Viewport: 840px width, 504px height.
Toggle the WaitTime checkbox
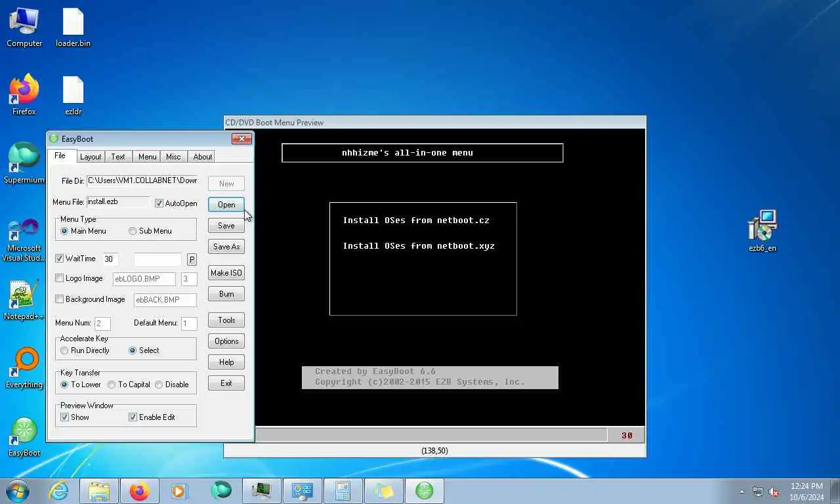pyautogui.click(x=75, y=259)
